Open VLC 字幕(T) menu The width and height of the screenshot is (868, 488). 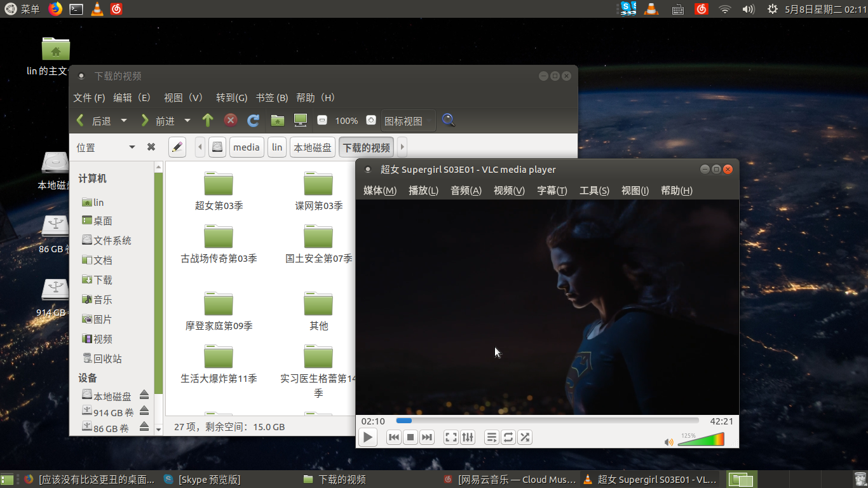pyautogui.click(x=552, y=190)
